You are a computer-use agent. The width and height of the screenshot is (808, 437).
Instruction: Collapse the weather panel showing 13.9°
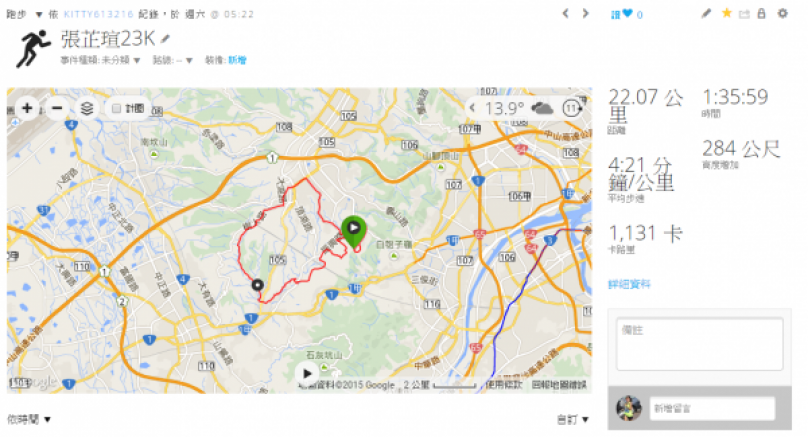474,108
